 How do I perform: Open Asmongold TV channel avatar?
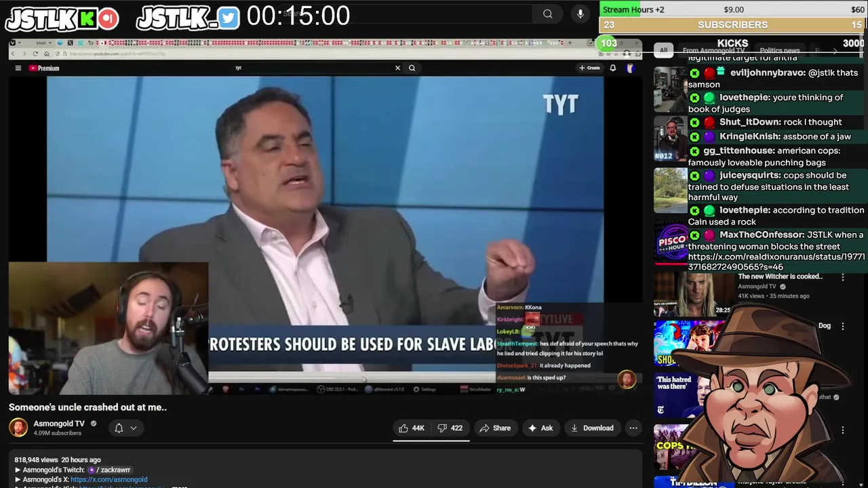(18, 428)
